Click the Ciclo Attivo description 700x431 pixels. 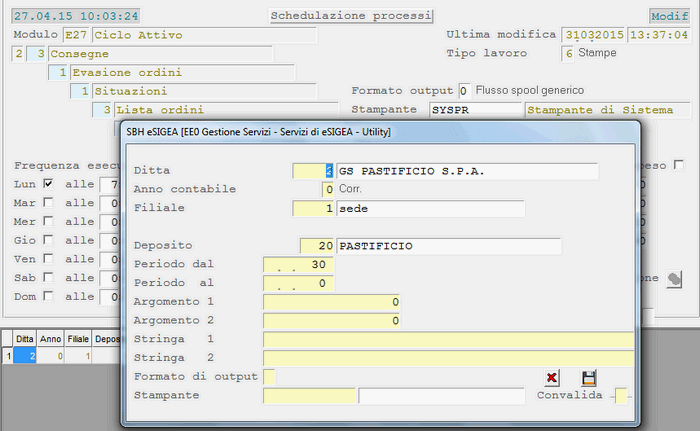click(204, 35)
